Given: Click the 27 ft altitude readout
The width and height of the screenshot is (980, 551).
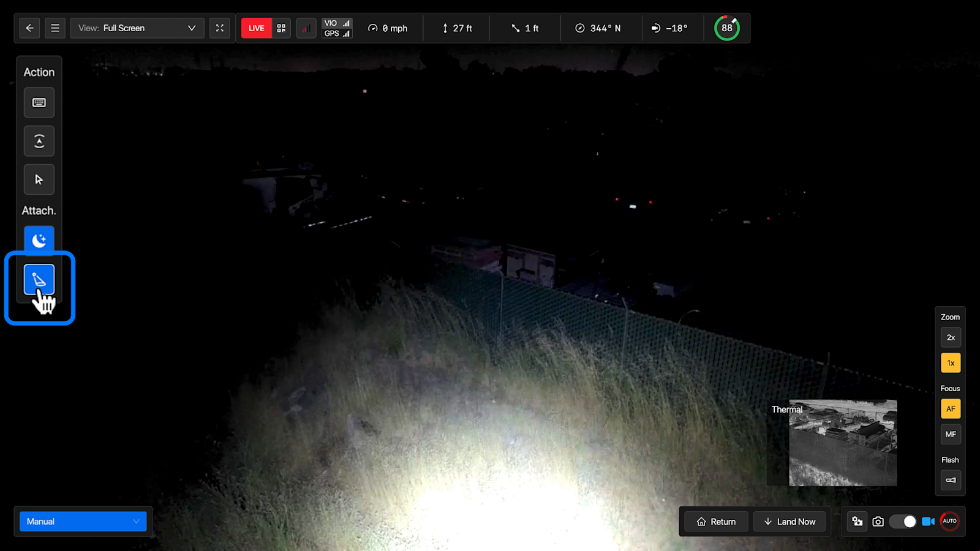Looking at the screenshot, I should click(x=457, y=28).
